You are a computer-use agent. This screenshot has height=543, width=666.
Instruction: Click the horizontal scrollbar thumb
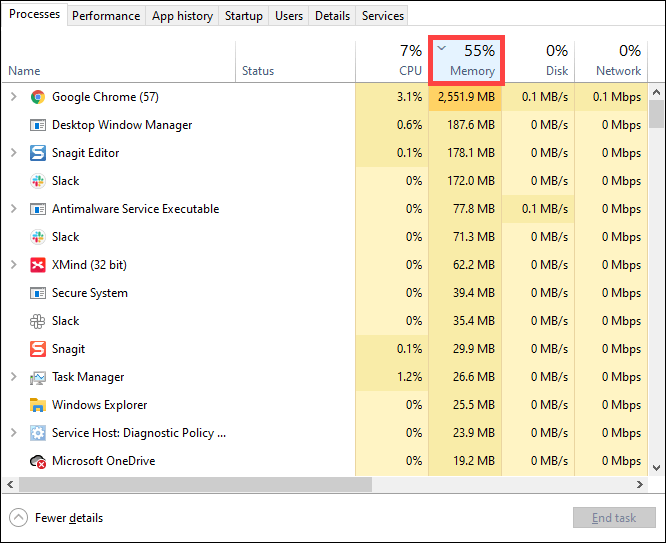coord(195,484)
